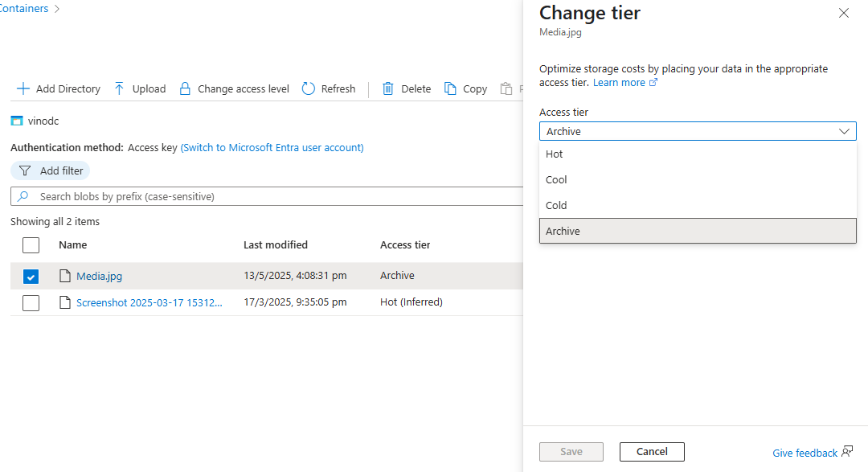Click the Learn more external link icon
This screenshot has width=868, height=472.
pos(653,82)
